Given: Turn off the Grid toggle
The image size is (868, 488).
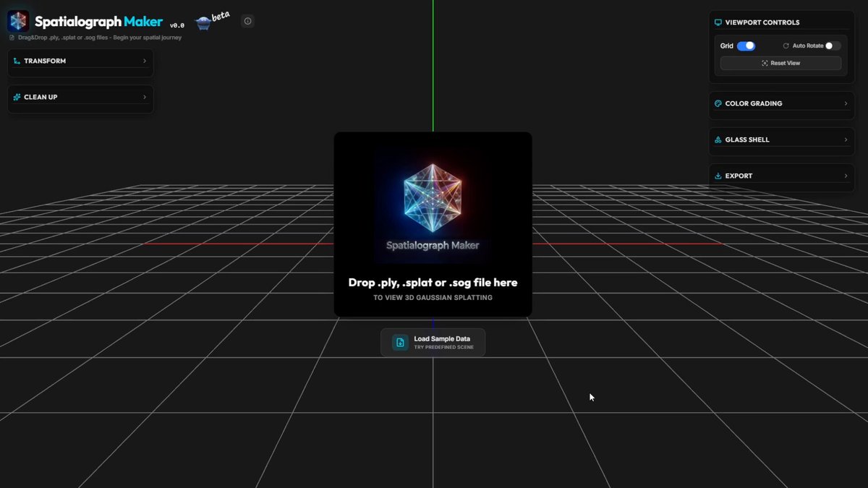Looking at the screenshot, I should (x=746, y=46).
